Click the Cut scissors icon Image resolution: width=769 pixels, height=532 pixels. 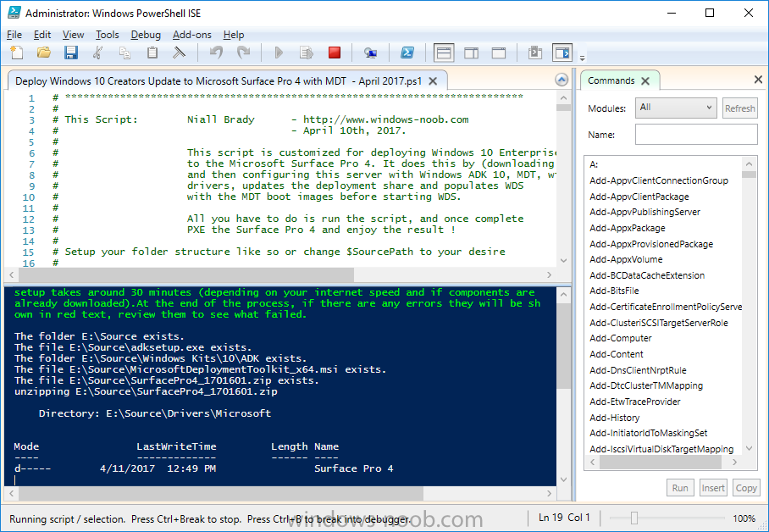98,53
